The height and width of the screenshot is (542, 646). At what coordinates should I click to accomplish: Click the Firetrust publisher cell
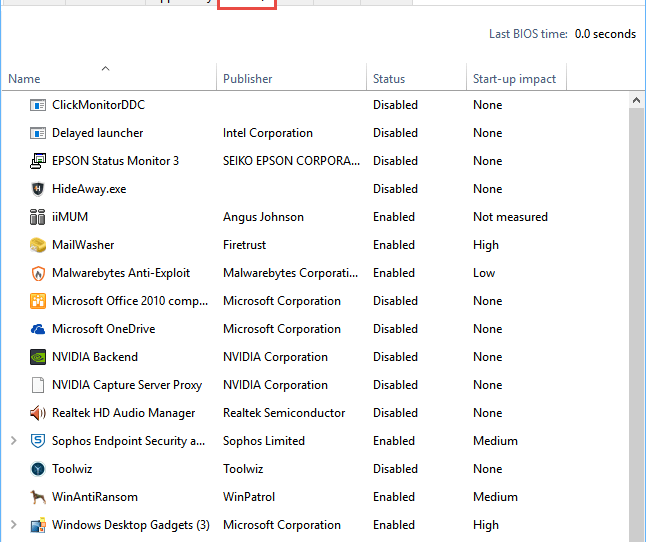(244, 245)
